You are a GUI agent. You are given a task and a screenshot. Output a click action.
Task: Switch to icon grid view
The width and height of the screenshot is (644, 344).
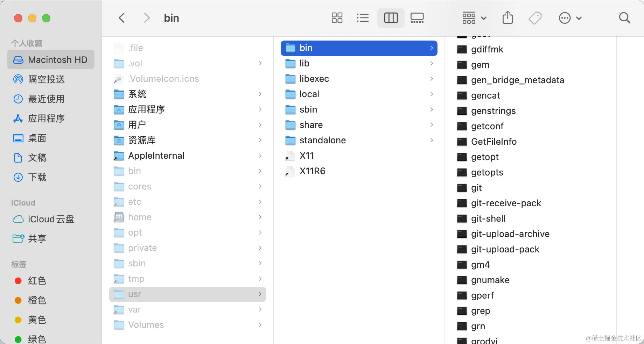(337, 18)
